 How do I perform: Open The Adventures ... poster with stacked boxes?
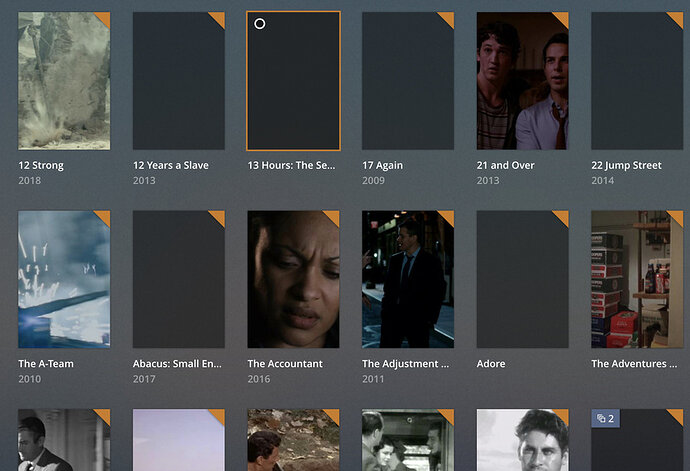pos(637,279)
